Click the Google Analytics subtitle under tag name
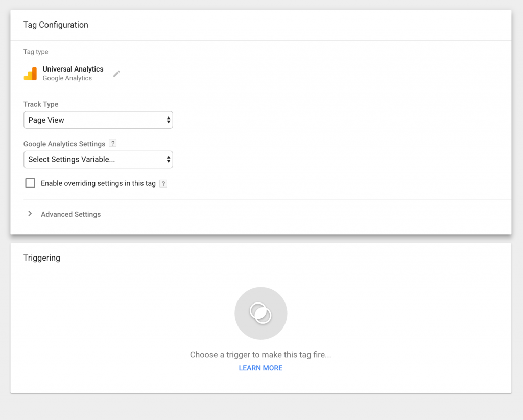 (67, 78)
